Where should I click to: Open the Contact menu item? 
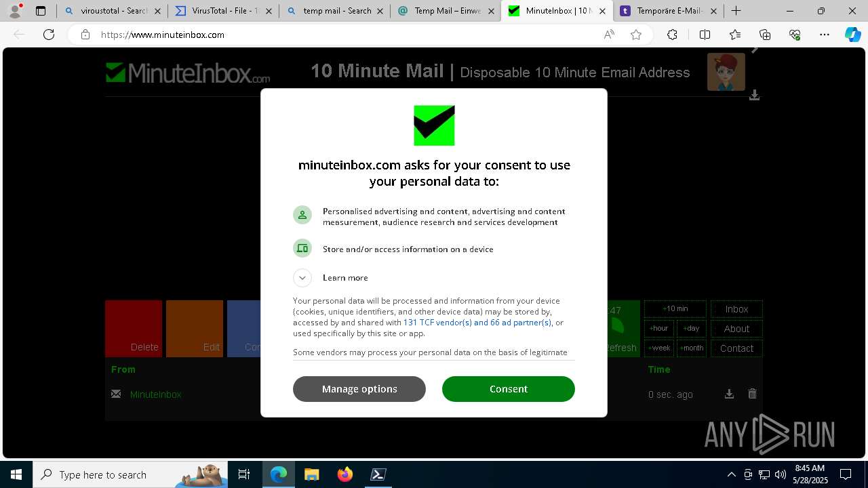click(x=736, y=348)
